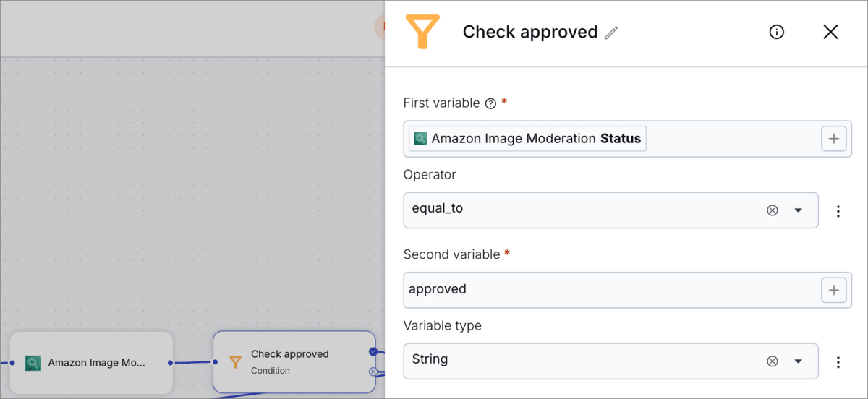Click the orange funnel icon in panel header

pyautogui.click(x=422, y=33)
